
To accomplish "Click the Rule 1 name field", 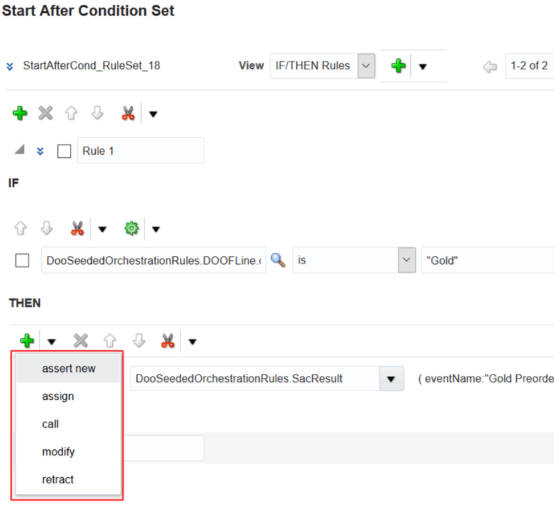I will [x=141, y=151].
